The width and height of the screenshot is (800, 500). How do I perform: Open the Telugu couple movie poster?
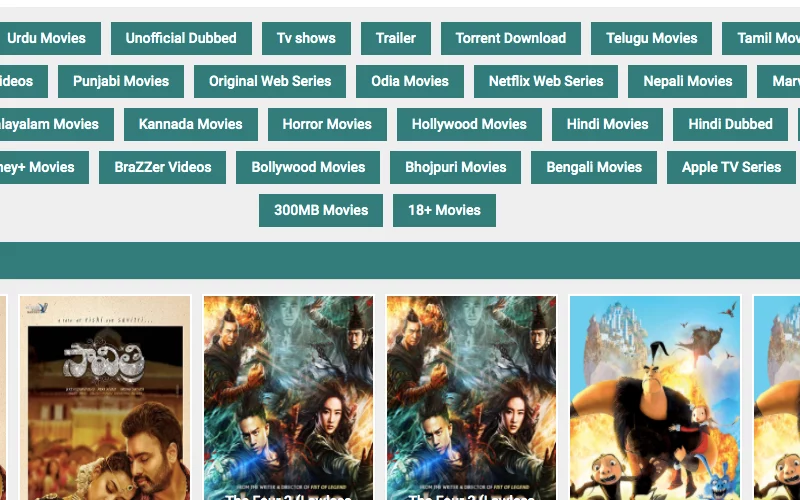(105, 398)
